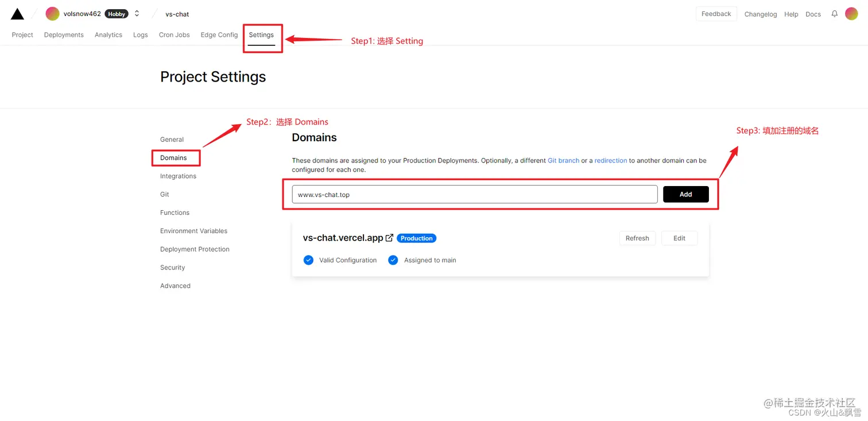868x421 pixels.
Task: Click the Production badge
Action: coord(416,238)
